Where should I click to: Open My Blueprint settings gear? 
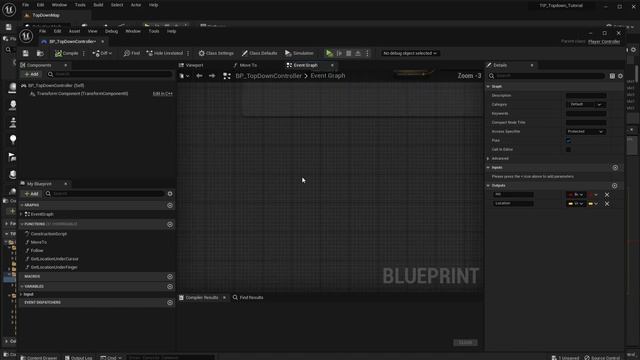170,193
